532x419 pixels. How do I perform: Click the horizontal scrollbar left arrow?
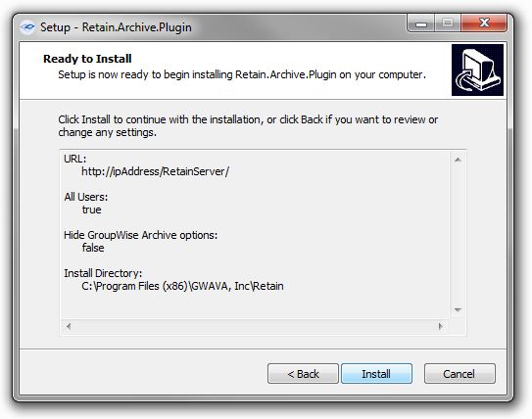point(69,326)
